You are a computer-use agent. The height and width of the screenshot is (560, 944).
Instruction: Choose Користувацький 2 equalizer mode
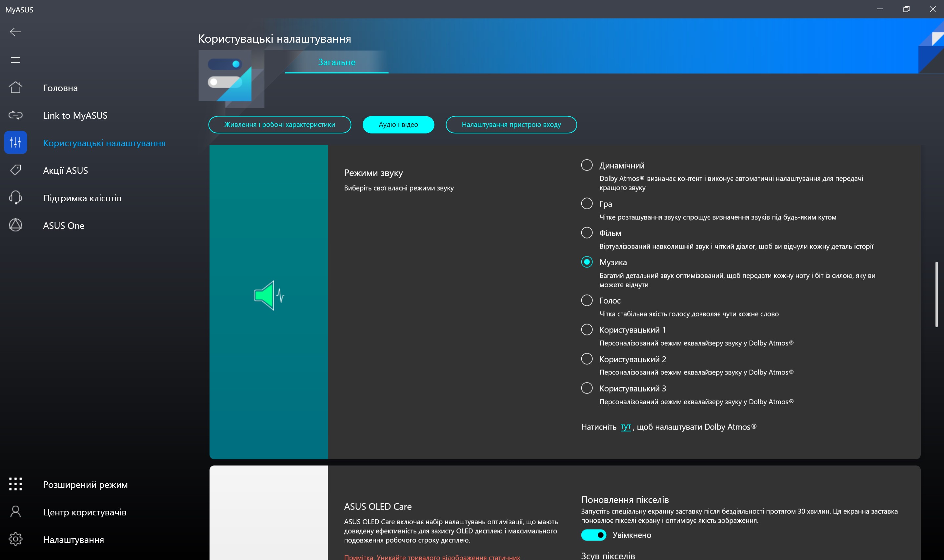pos(587,358)
